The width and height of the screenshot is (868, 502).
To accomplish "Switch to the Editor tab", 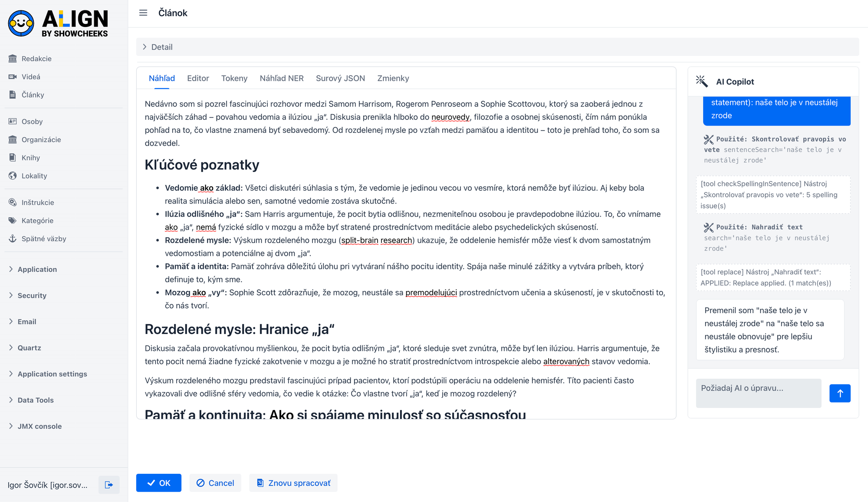I will (x=198, y=78).
